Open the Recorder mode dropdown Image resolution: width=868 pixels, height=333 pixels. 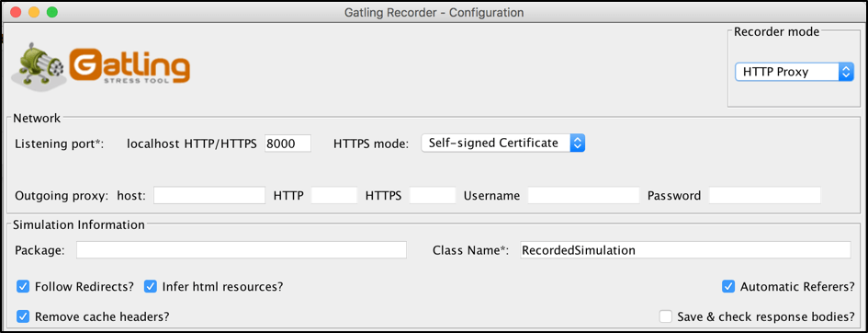795,72
